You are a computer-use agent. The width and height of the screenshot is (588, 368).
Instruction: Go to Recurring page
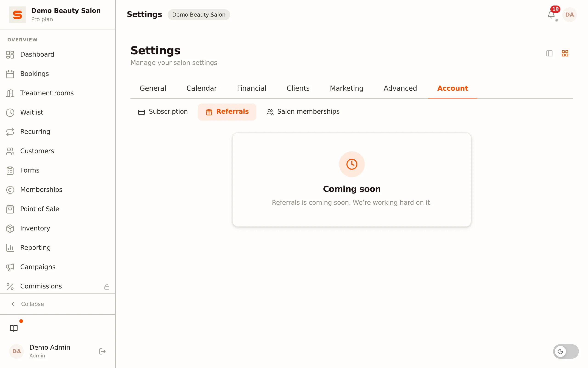(35, 132)
